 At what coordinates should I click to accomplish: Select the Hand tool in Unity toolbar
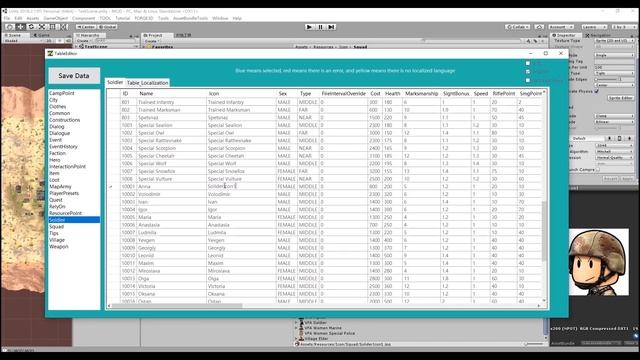pos(10,27)
